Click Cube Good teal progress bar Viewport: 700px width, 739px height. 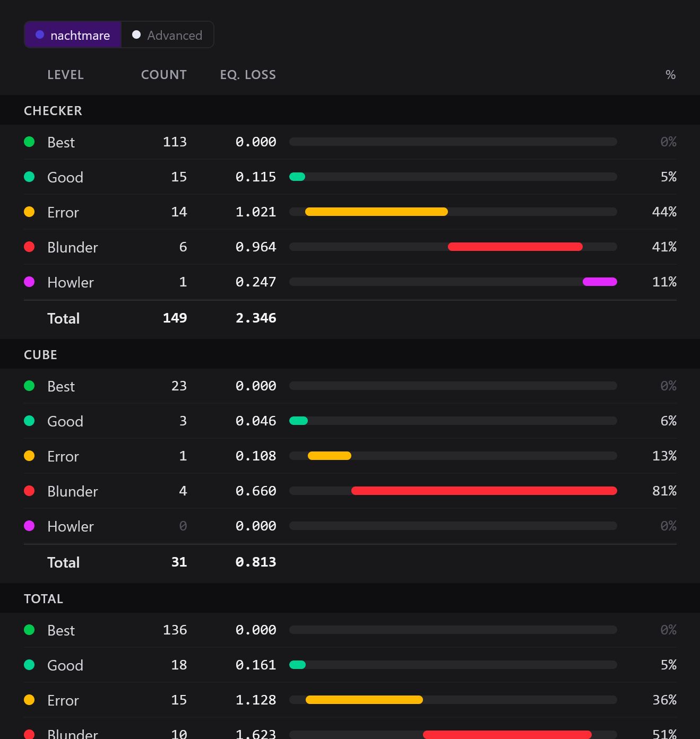298,421
